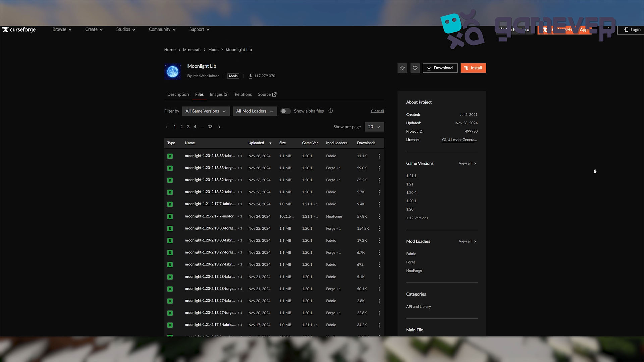Screen dimensions: 644x362
Task: Open the help tooltip next to Show alpha files
Action: click(x=331, y=111)
